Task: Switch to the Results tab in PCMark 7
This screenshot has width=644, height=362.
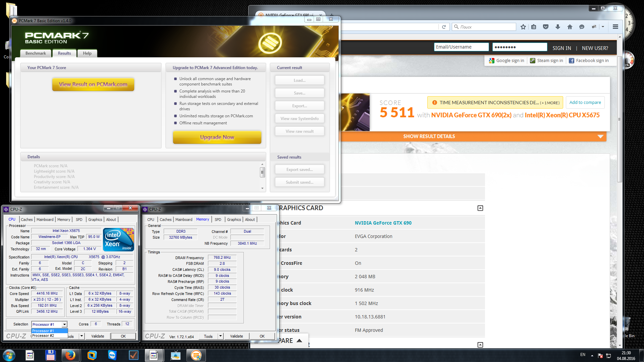Action: 64,53
